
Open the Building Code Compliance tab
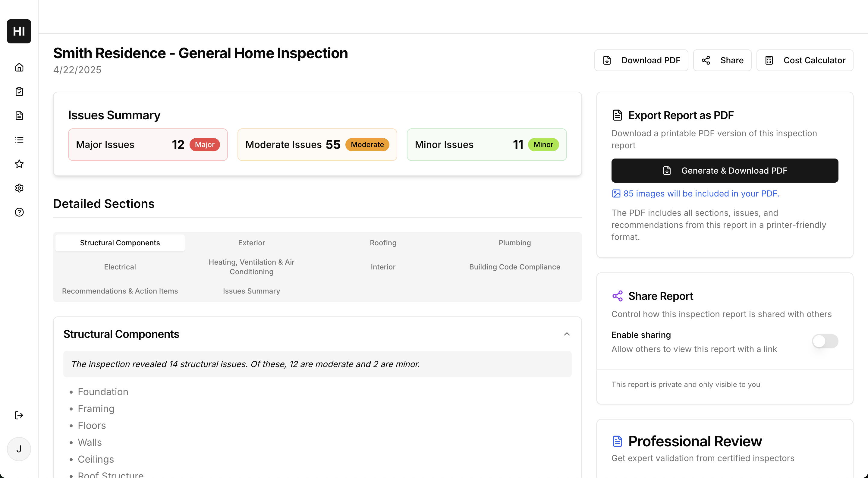click(x=514, y=267)
